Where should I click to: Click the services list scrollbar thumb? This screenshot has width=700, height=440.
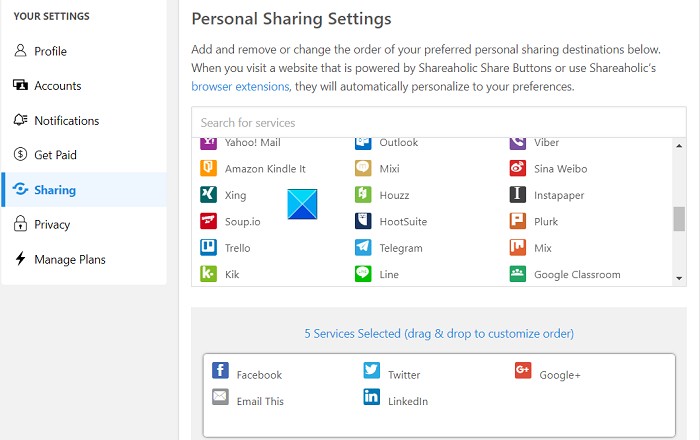click(x=680, y=218)
